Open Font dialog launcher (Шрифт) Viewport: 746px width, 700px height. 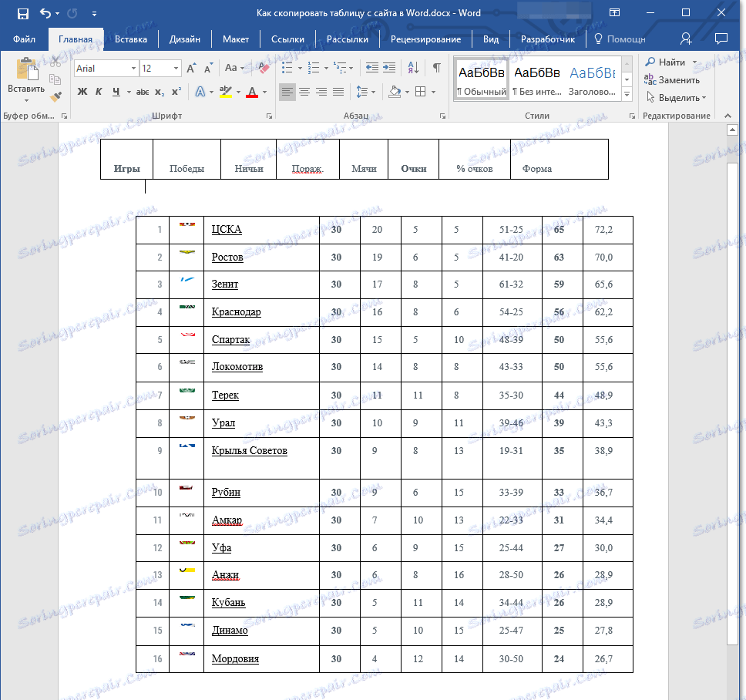pos(269,116)
